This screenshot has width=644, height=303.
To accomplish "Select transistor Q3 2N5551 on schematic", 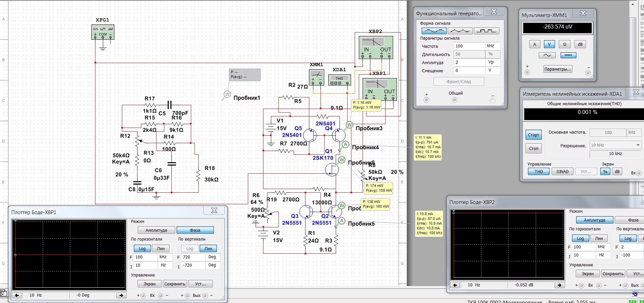I will coord(306,211).
